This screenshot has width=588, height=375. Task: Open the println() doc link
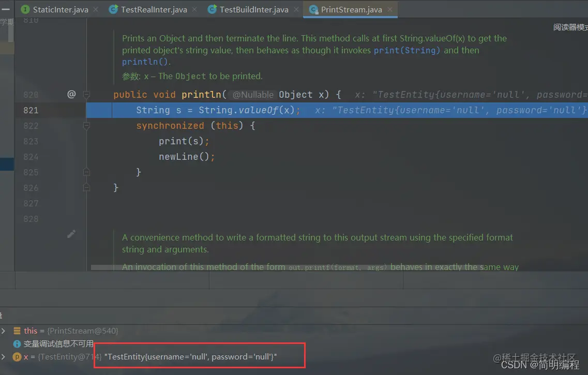coord(145,62)
